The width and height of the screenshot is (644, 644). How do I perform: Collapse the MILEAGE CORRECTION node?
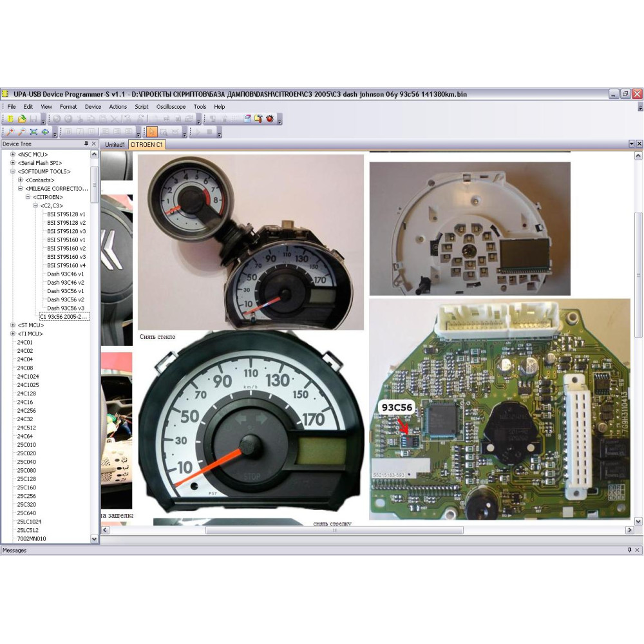[x=20, y=189]
